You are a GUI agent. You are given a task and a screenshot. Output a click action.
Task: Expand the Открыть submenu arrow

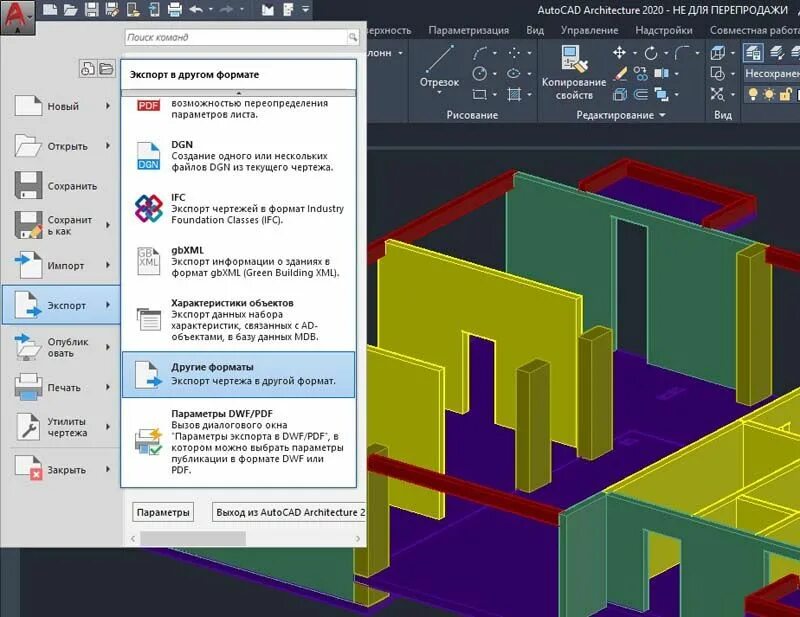point(108,146)
